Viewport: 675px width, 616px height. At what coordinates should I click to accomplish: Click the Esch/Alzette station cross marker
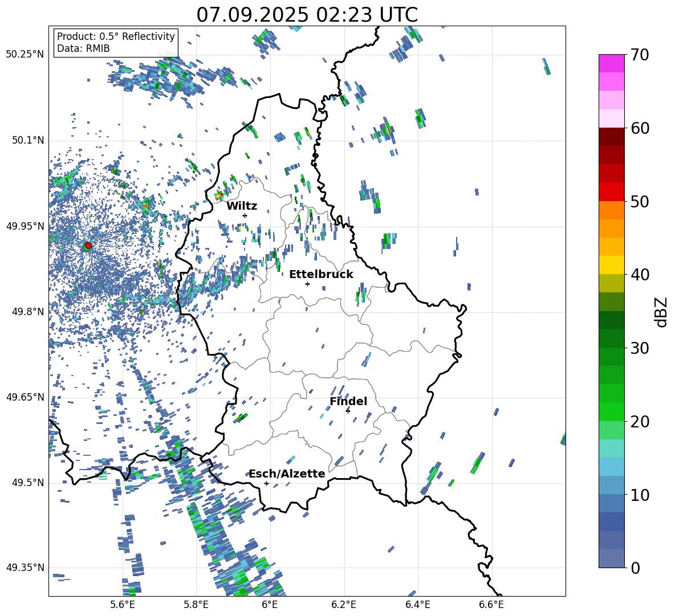coord(266,483)
